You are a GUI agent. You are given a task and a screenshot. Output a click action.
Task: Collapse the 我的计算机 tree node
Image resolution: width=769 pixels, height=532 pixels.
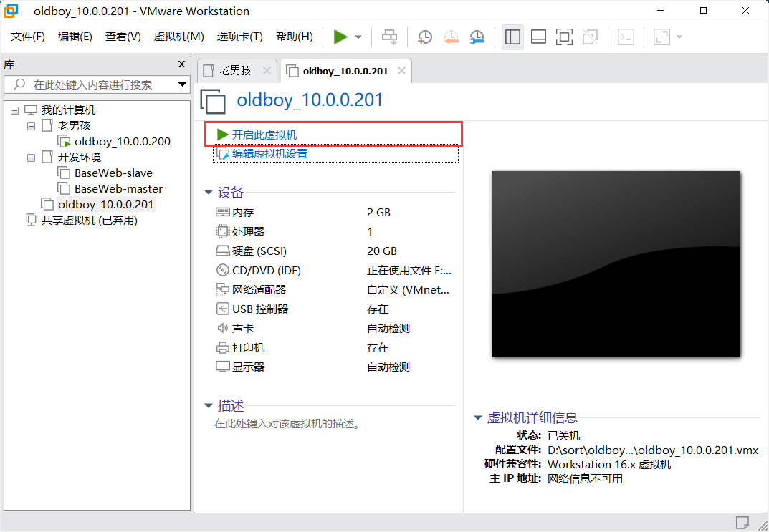pos(15,110)
